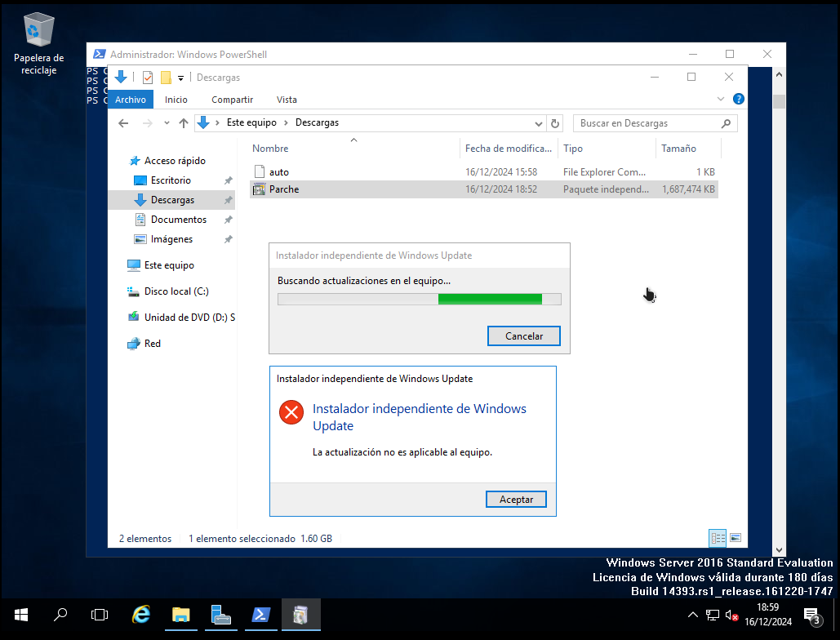Open the Windows Start menu

pyautogui.click(x=21, y=615)
